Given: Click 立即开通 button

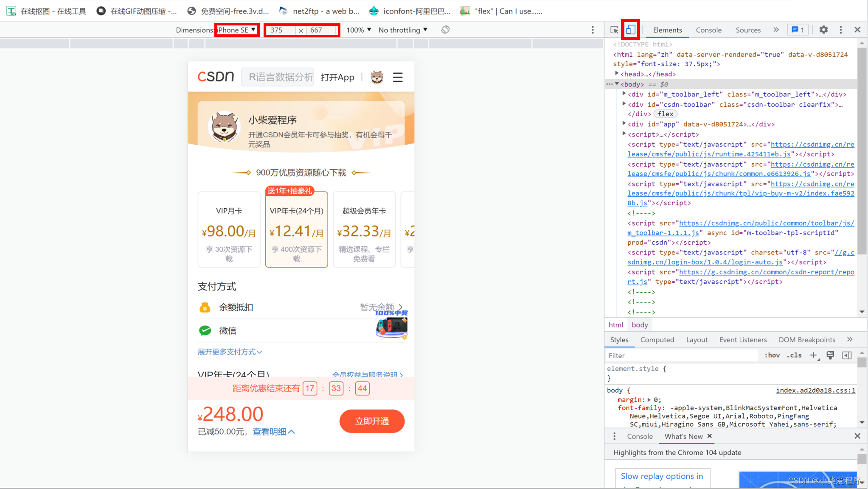Looking at the screenshot, I should (372, 421).
